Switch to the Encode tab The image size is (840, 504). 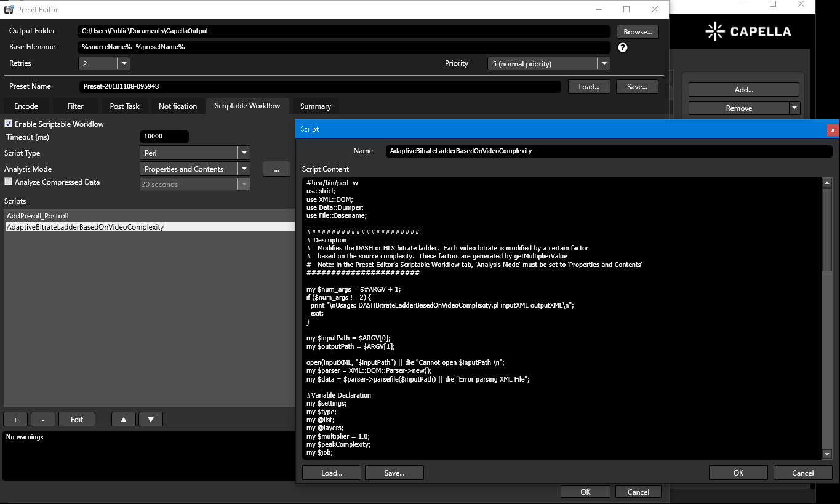26,106
